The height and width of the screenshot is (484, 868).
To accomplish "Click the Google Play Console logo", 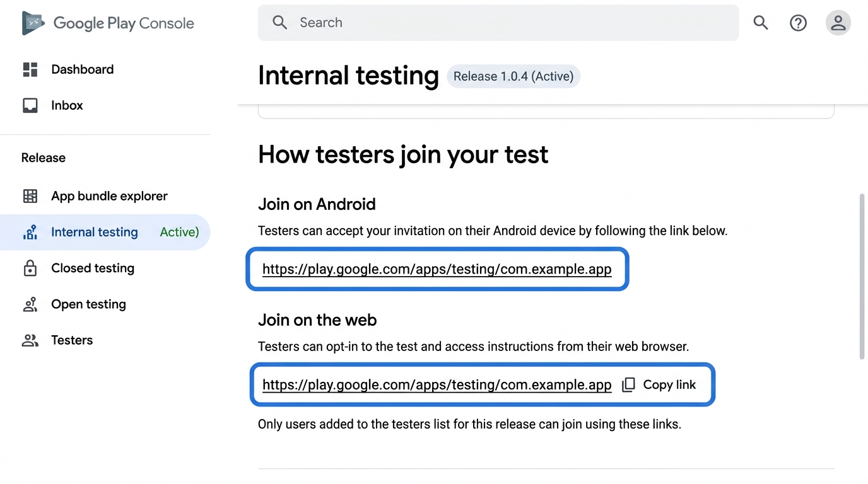I will [33, 23].
